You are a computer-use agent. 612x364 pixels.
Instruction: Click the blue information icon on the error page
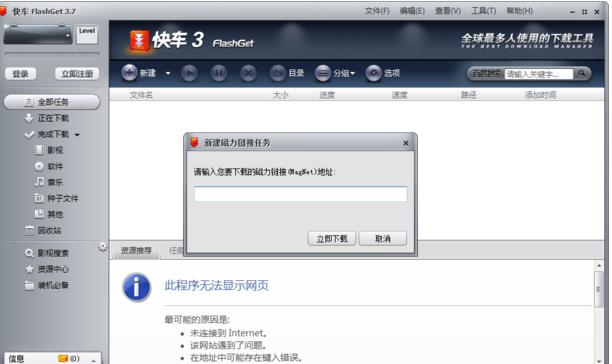coord(137,288)
